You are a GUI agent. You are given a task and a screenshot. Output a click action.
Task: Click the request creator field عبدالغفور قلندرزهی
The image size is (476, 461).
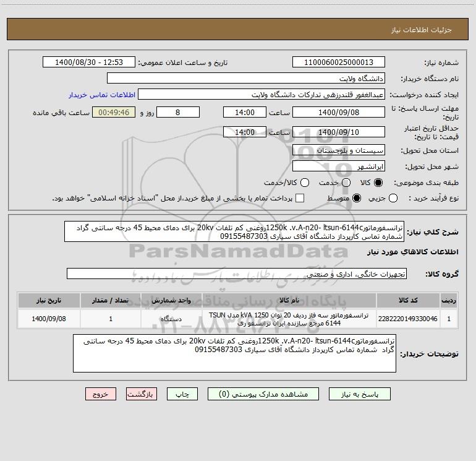click(261, 95)
